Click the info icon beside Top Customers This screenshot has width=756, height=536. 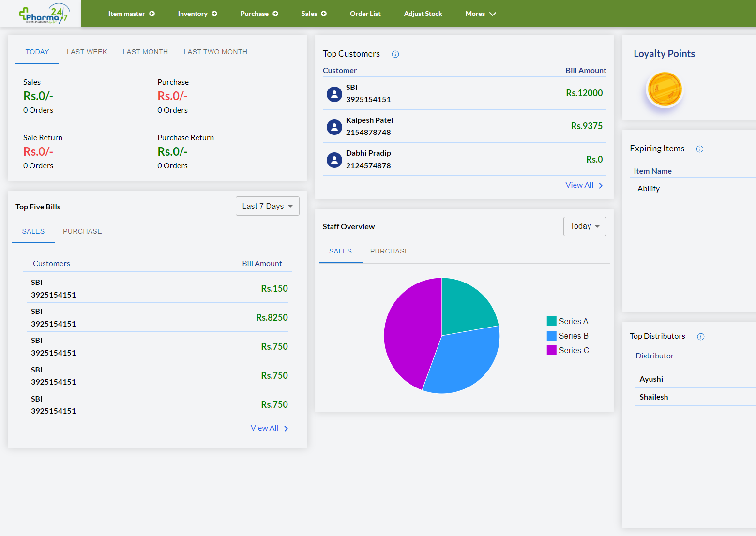[395, 54]
